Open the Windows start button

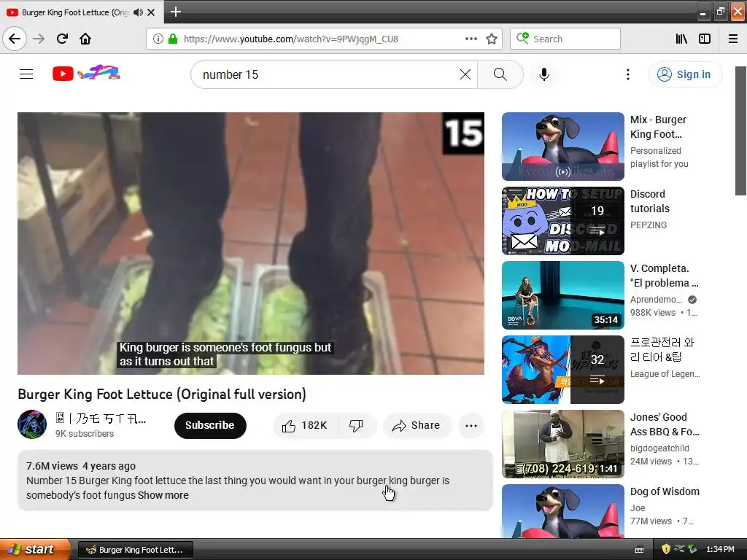click(x=35, y=549)
